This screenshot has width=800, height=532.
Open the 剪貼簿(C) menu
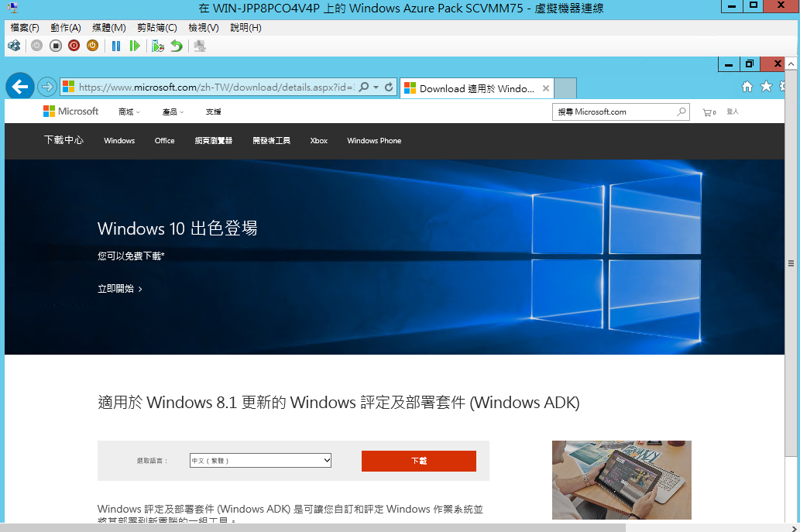click(x=157, y=28)
